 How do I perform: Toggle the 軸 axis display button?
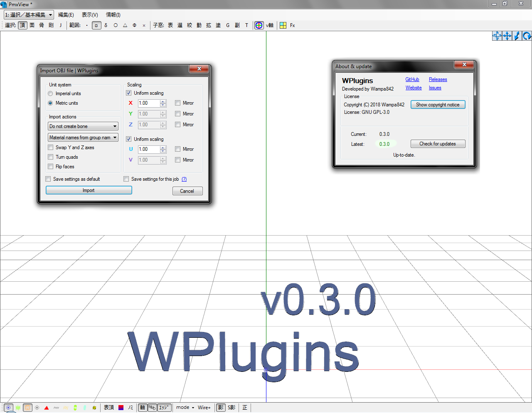143,408
